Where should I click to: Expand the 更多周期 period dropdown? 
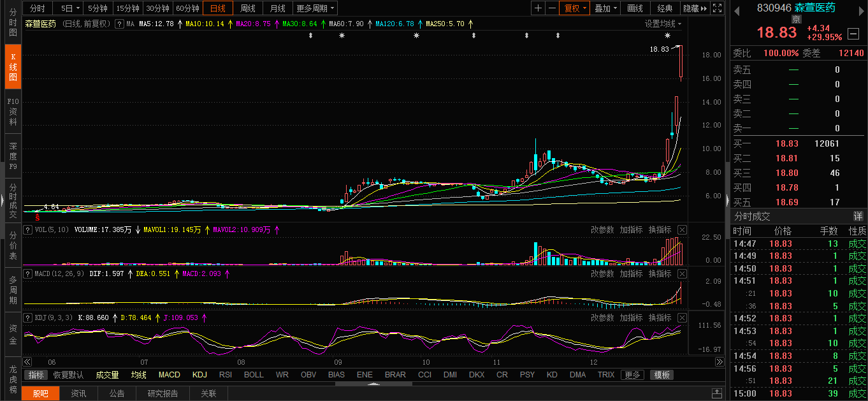pyautogui.click(x=315, y=8)
